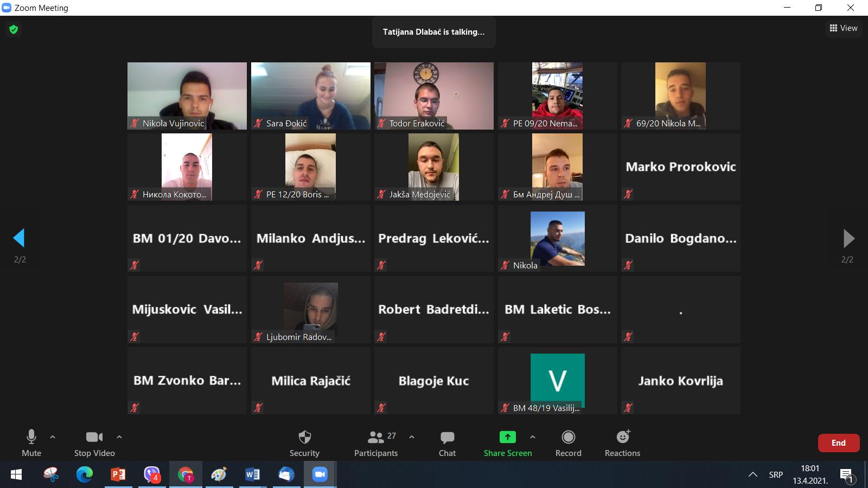The width and height of the screenshot is (868, 488).
Task: Expand the arrow beside Participants
Action: (412, 436)
